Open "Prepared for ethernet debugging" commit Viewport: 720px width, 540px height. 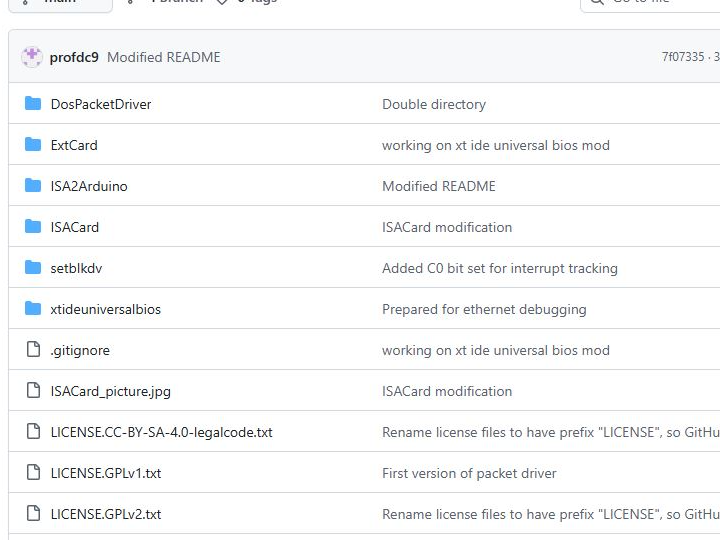click(484, 309)
